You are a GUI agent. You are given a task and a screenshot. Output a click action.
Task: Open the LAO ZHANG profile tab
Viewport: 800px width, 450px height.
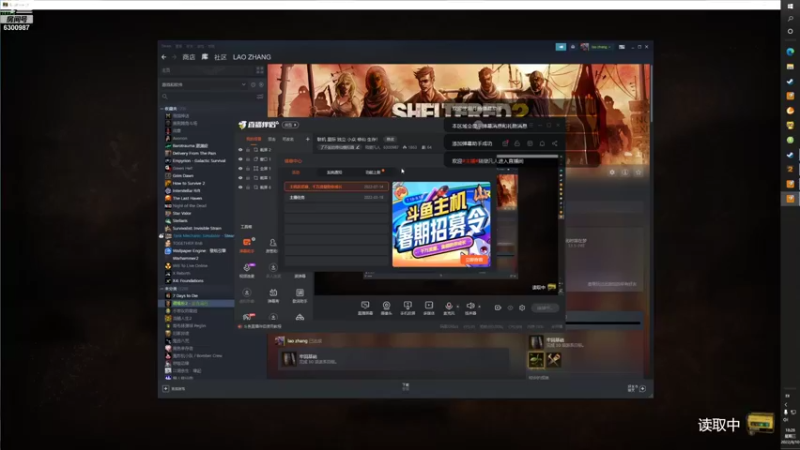tap(252, 57)
